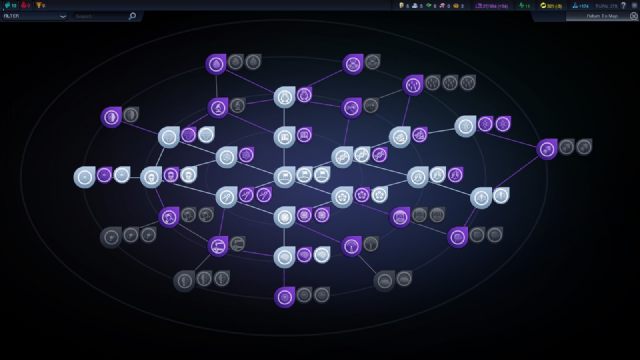Select the gray microscope leaf technology
This screenshot has height=360, width=640.
238,106
